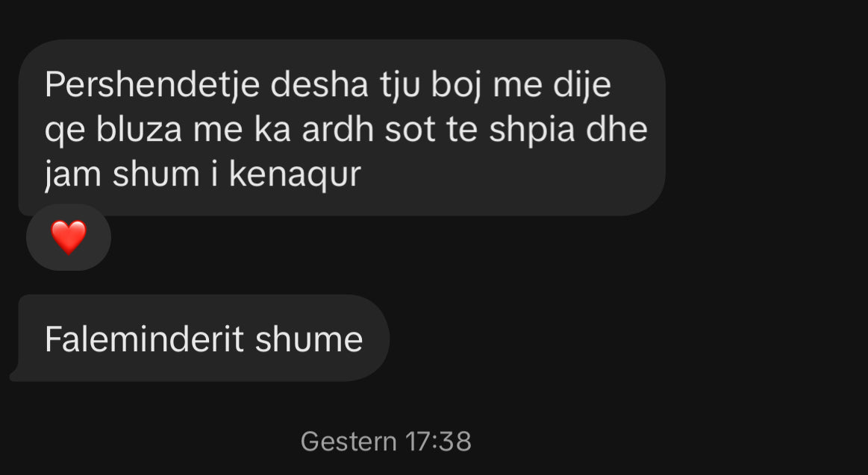Tap the word shpia in the message
Viewport: 868px width, 475px height.
click(533, 130)
